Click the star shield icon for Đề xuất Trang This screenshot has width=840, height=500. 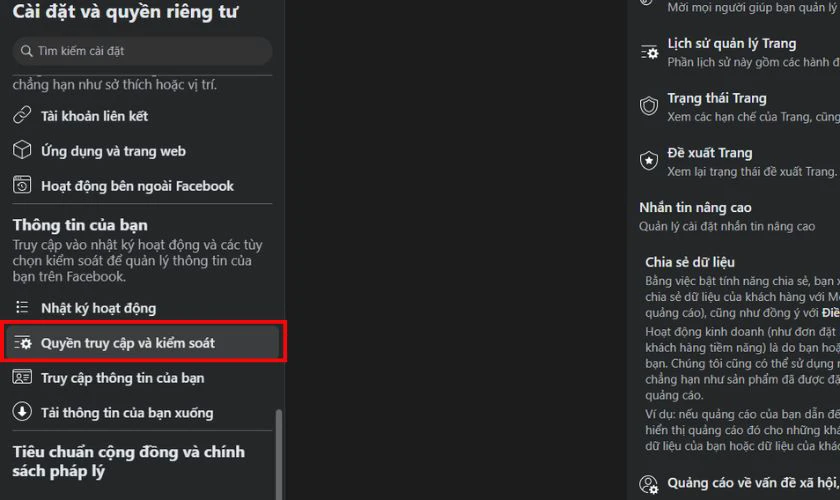[649, 160]
